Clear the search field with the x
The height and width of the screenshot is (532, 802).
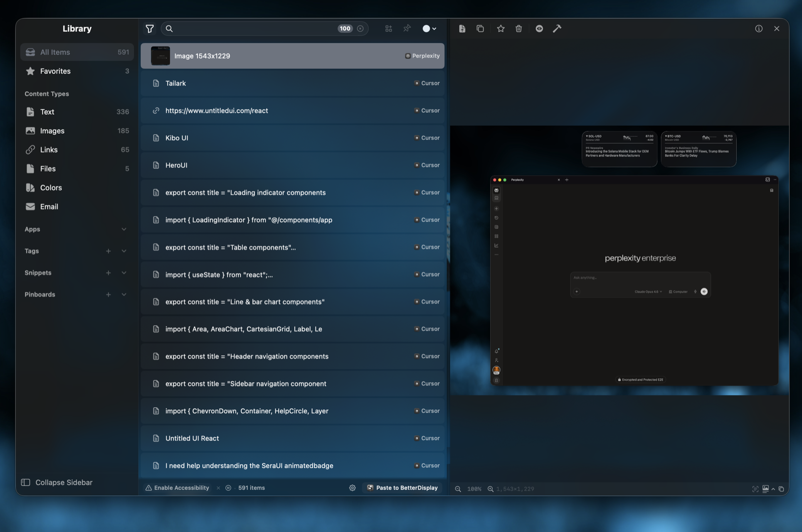pyautogui.click(x=360, y=29)
